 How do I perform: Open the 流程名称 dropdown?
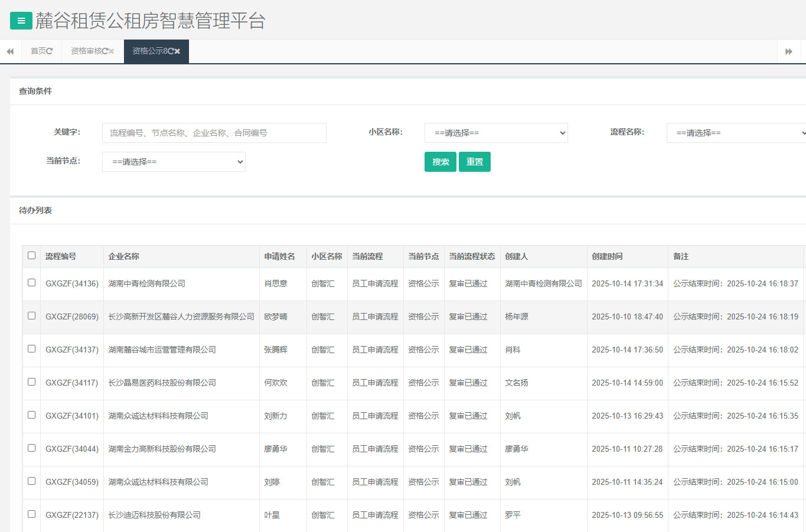click(736, 133)
